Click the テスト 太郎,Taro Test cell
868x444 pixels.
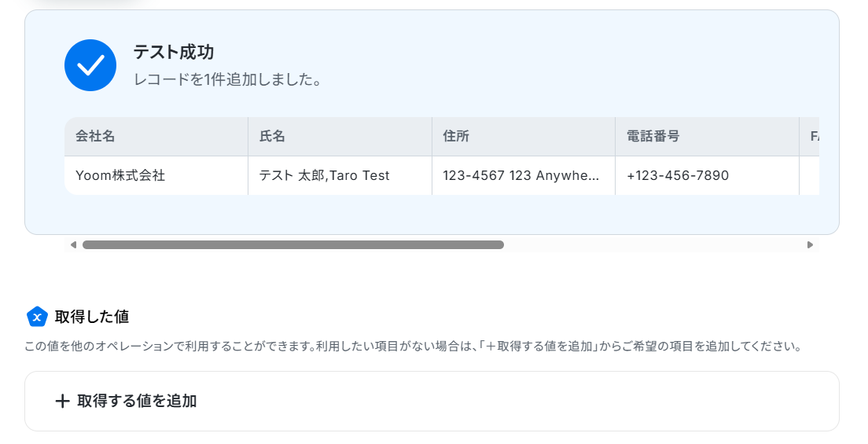point(340,175)
